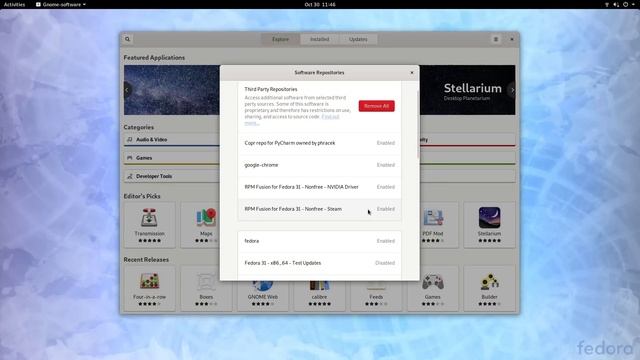This screenshot has width=640, height=360.
Task: Open the Gnome-software app menu
Action: tap(60, 4)
